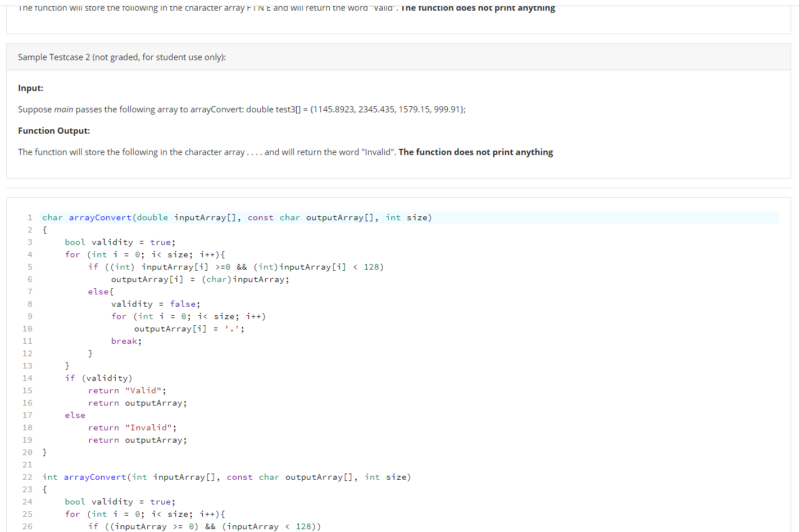Click the if condition on line 5
Screen dimensions: 799x532
click(236, 267)
